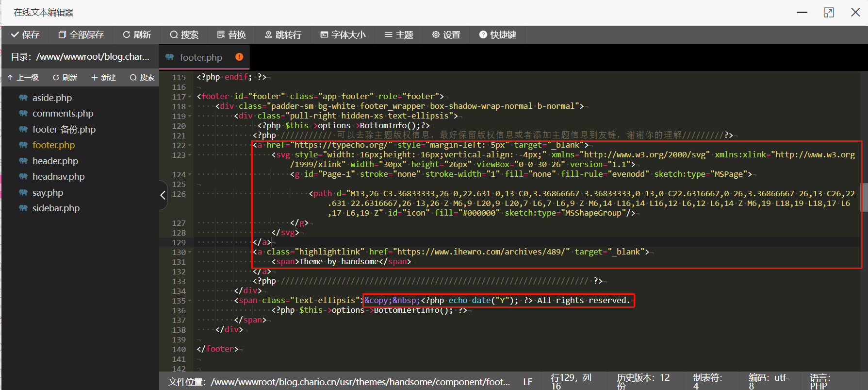The width and height of the screenshot is (868, 390).
Task: Create new file with 新建 button
Action: coord(104,78)
